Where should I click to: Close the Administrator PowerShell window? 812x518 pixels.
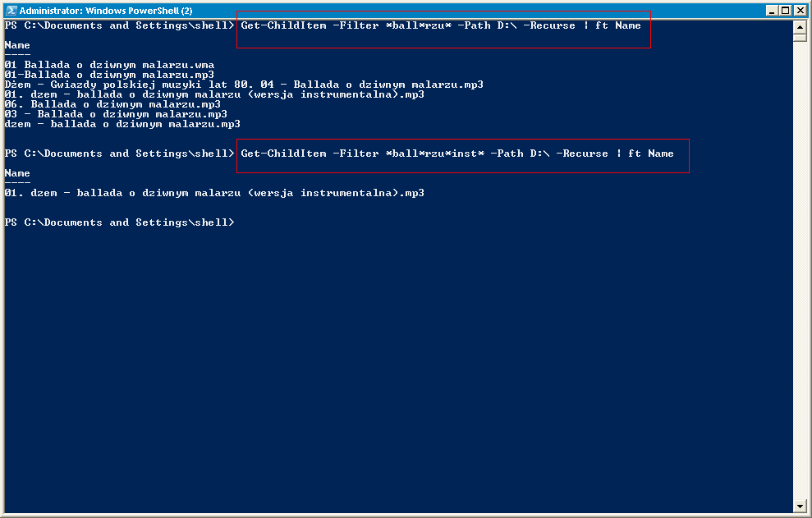point(800,11)
